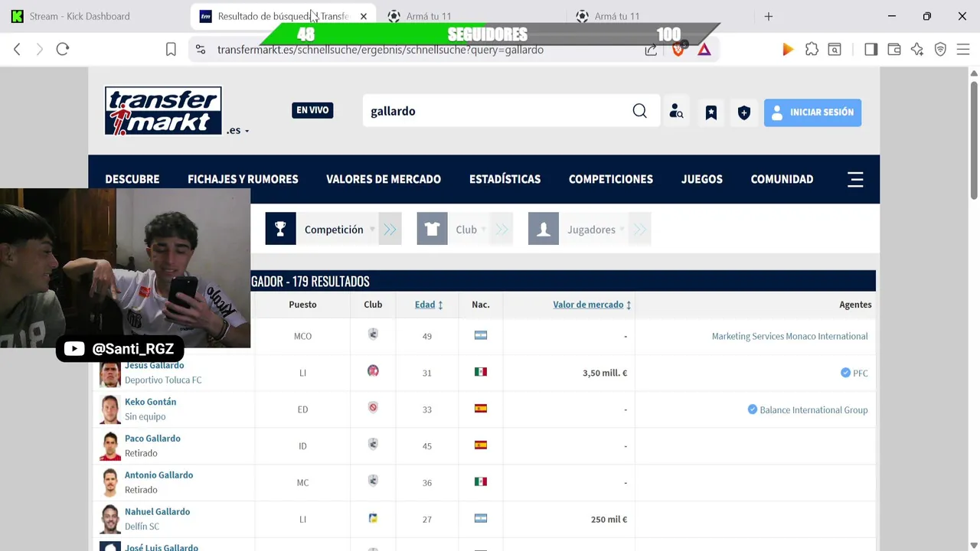
Task: Open Antonio Gallardo player page
Action: pos(158,475)
